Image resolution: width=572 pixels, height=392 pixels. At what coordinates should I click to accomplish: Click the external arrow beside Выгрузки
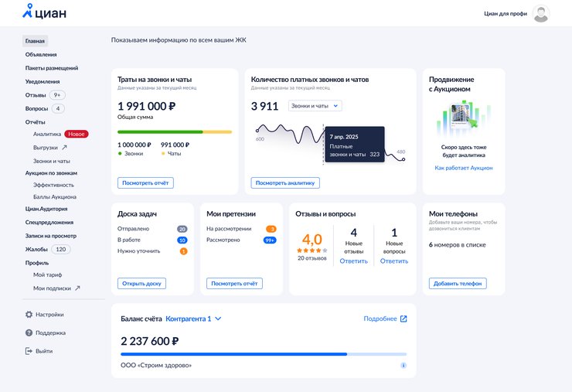pyautogui.click(x=65, y=148)
